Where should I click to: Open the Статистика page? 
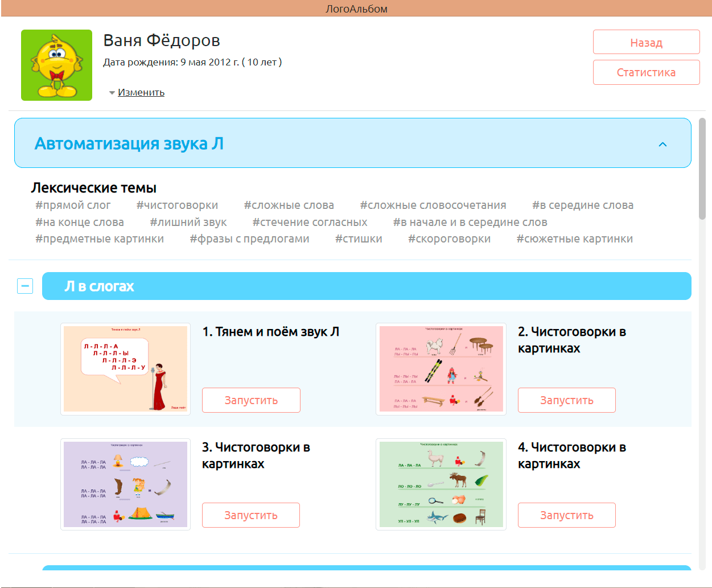point(646,72)
